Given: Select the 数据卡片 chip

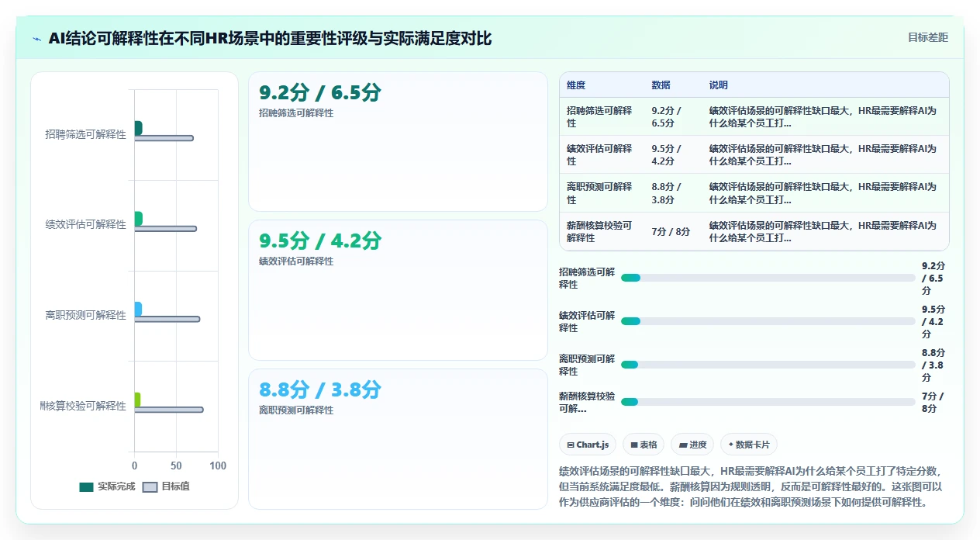Looking at the screenshot, I should point(749,445).
